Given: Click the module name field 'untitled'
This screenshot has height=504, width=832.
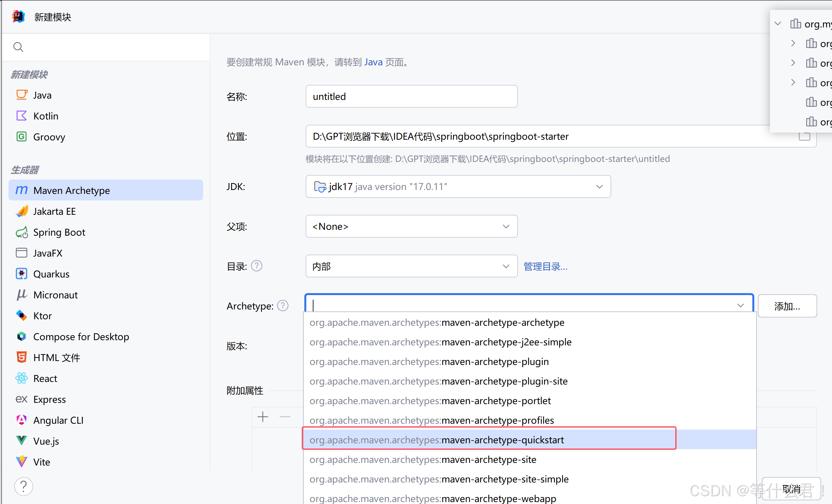Looking at the screenshot, I should pyautogui.click(x=411, y=97).
